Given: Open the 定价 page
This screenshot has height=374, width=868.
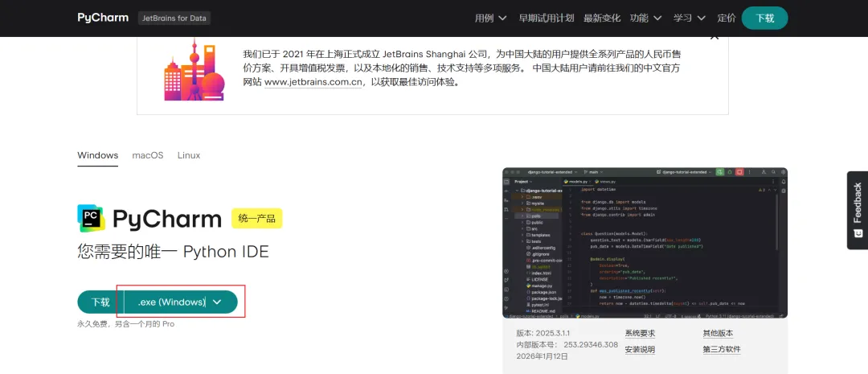Looking at the screenshot, I should (727, 18).
